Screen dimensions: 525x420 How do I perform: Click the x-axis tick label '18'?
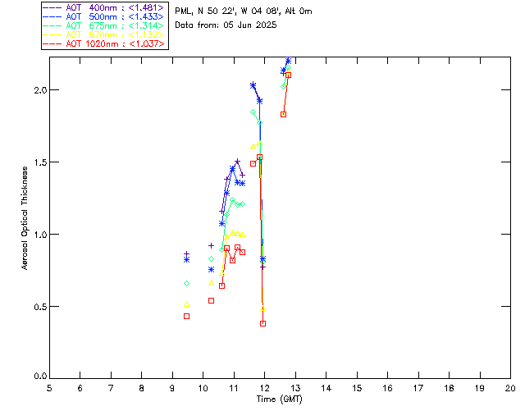pos(449,388)
